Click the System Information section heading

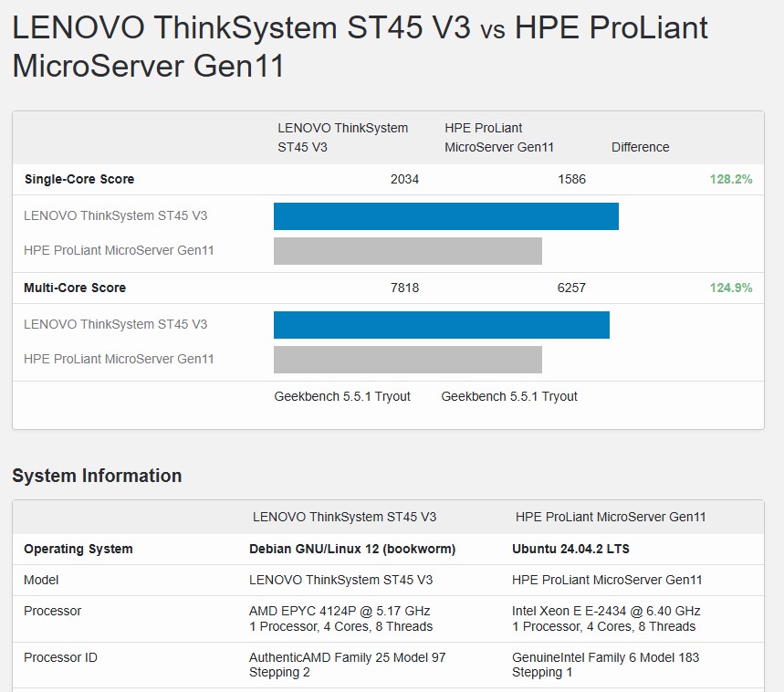coord(97,476)
